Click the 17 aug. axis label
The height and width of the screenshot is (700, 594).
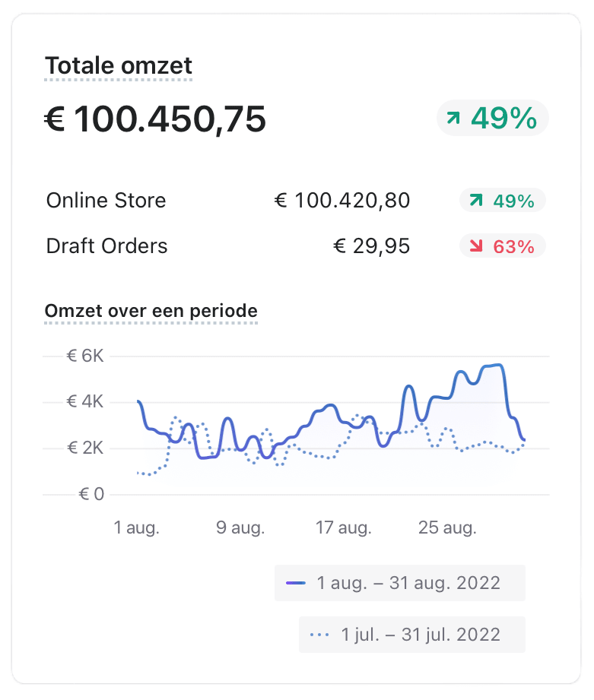click(344, 527)
